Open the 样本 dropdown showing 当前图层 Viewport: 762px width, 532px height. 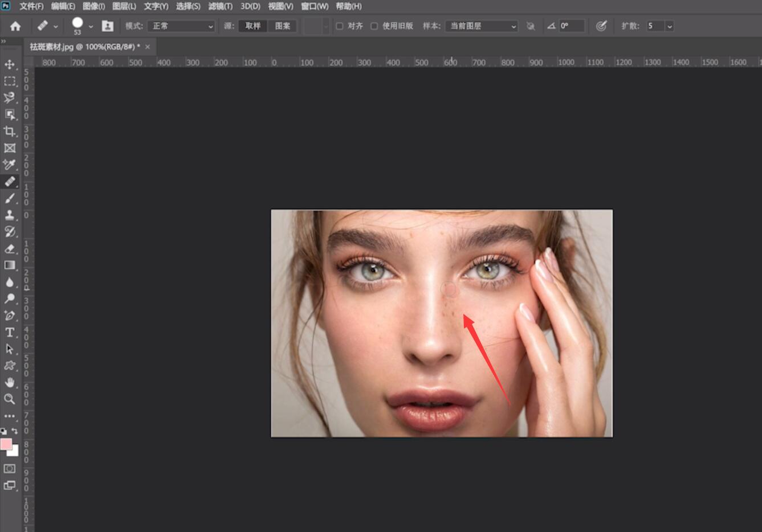(x=482, y=26)
